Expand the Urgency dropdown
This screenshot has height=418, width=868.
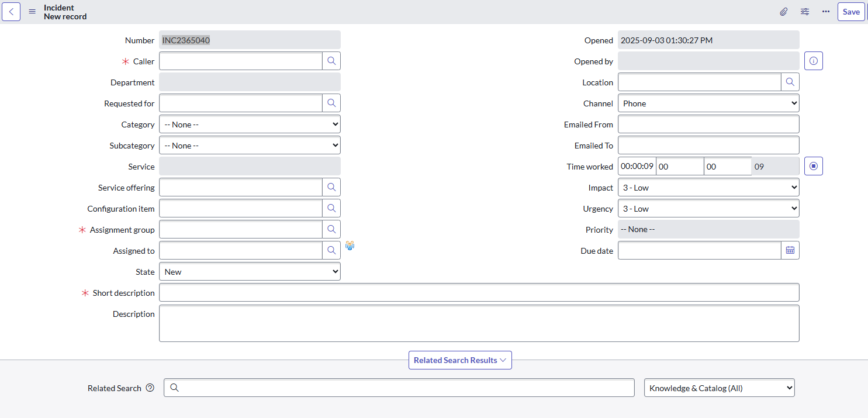[x=708, y=209]
